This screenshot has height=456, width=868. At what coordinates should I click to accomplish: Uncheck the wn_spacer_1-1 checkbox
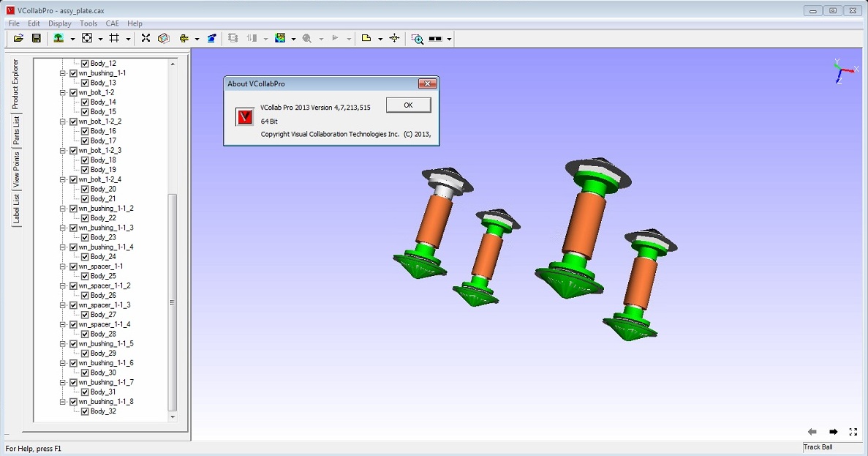point(73,266)
